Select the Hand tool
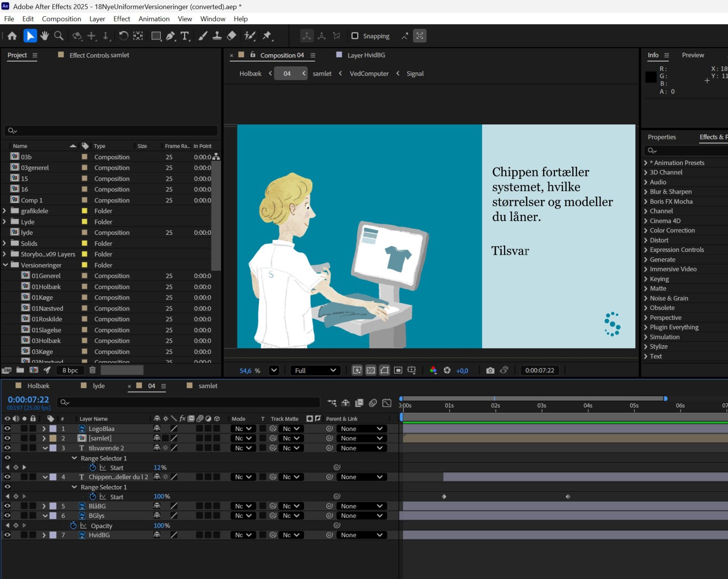The height and width of the screenshot is (579, 728). point(44,36)
